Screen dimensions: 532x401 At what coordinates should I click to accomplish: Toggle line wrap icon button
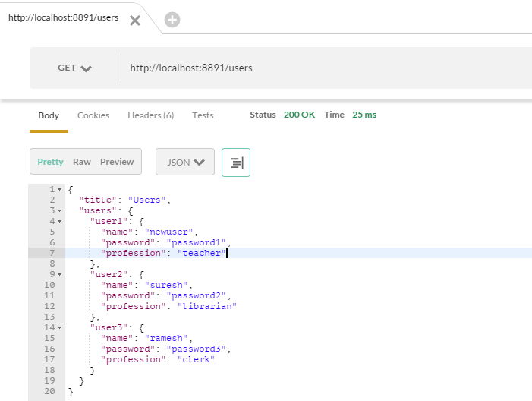(236, 163)
